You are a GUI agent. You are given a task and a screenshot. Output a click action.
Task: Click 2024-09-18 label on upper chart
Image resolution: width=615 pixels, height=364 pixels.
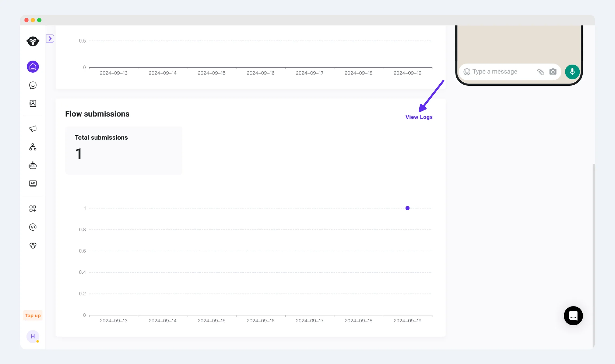coord(358,73)
